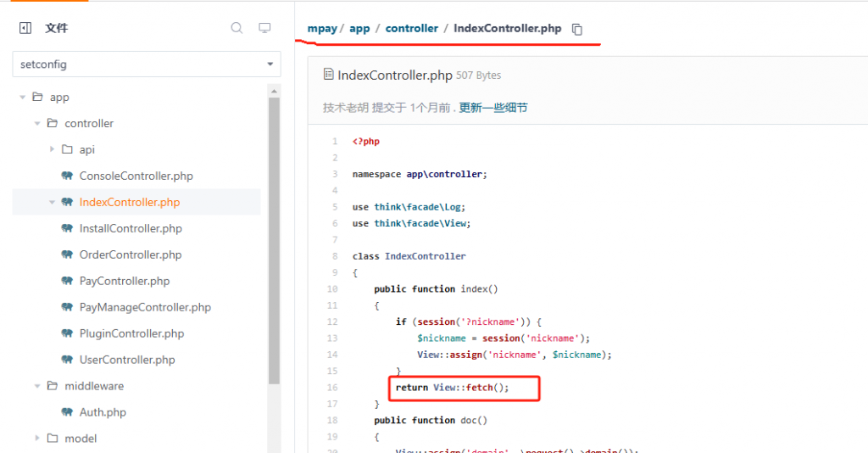The width and height of the screenshot is (868, 453).
Task: Click the folder icon of app
Action: pyautogui.click(x=37, y=97)
